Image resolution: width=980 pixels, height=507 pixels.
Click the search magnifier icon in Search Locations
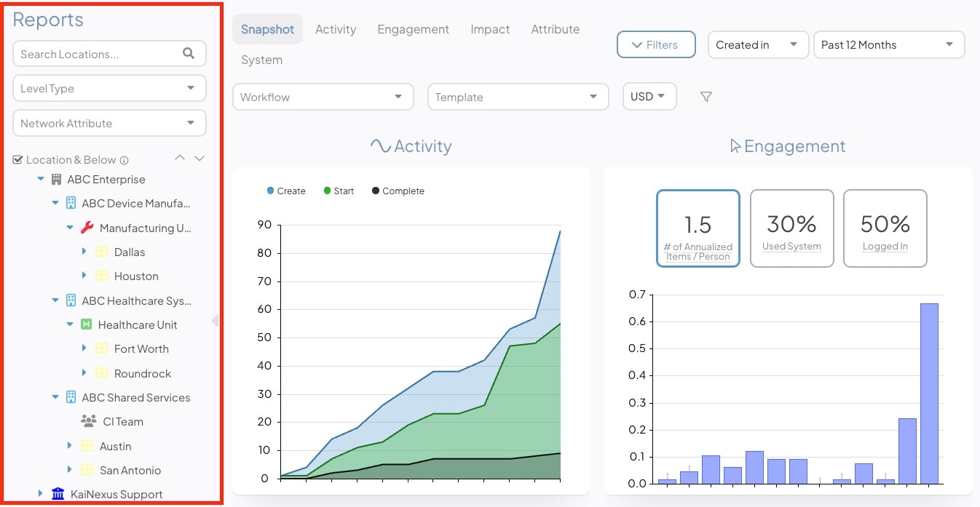(189, 53)
